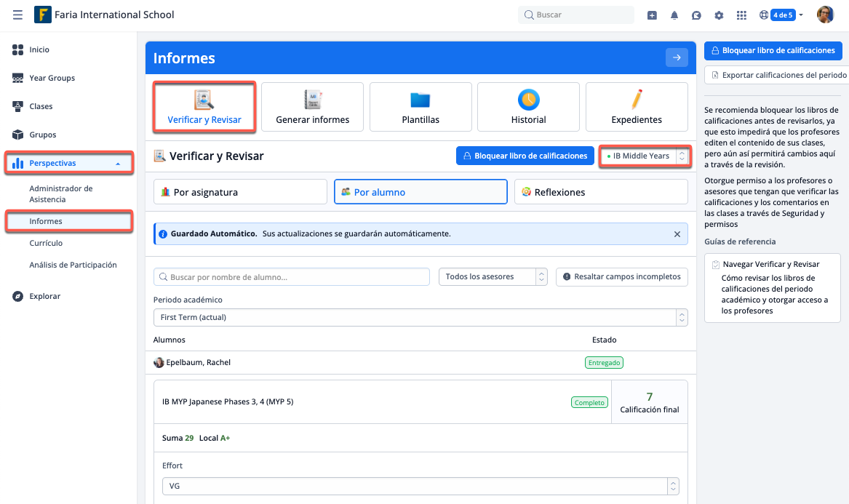
Task: Dismiss the Guardado Automático notice
Action: point(677,234)
